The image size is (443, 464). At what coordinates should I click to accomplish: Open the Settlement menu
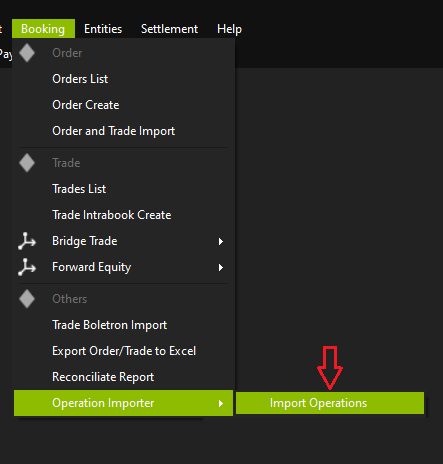(x=169, y=29)
